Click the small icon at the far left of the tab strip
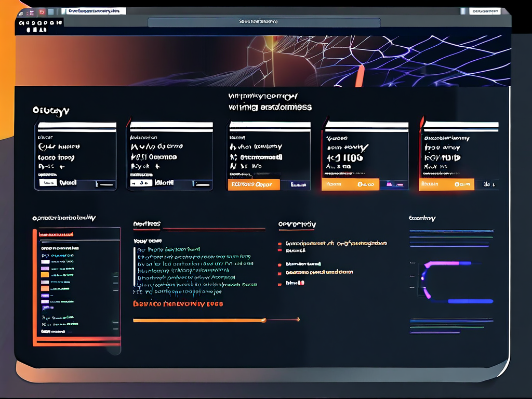 (x=21, y=12)
